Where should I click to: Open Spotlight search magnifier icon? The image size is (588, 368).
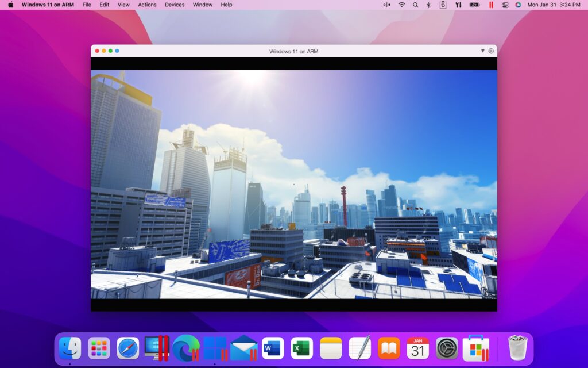pyautogui.click(x=415, y=5)
